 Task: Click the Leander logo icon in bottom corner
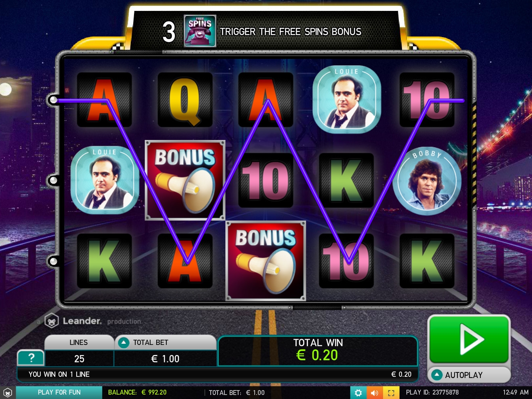[7, 393]
